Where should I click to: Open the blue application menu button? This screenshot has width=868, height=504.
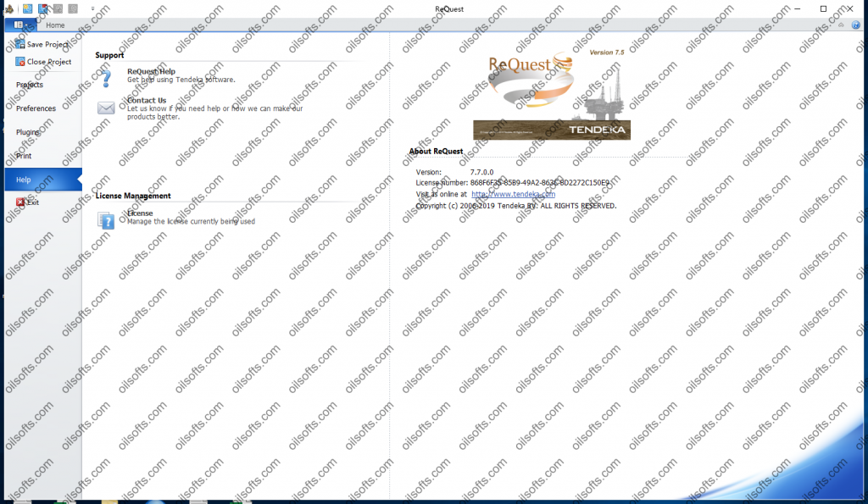click(20, 25)
